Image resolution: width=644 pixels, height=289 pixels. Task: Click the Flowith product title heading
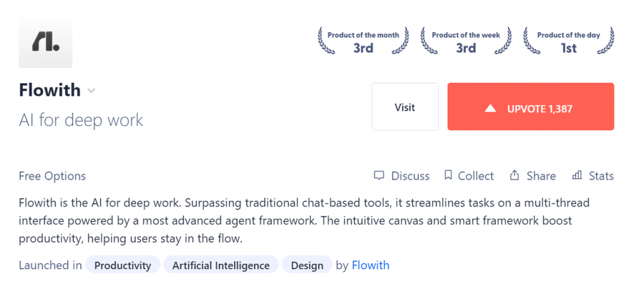pos(50,91)
